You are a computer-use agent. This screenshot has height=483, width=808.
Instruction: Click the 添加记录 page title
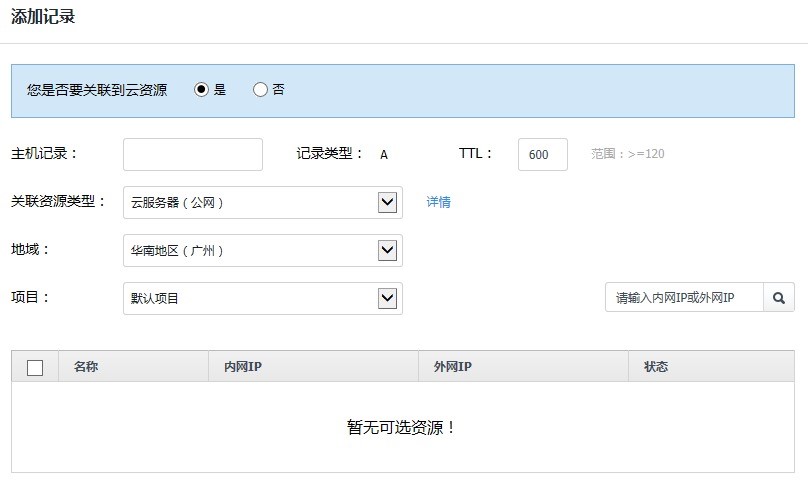[x=43, y=16]
